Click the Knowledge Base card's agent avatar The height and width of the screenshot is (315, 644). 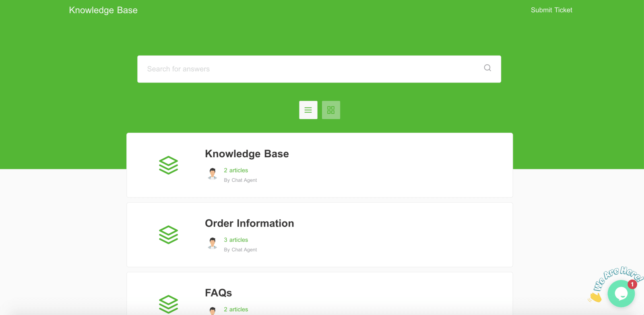tap(213, 174)
